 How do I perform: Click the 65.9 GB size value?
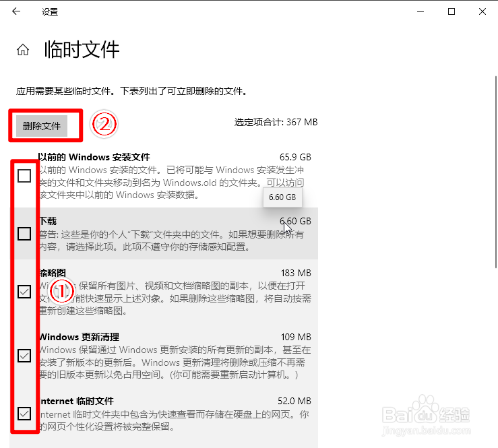[295, 157]
